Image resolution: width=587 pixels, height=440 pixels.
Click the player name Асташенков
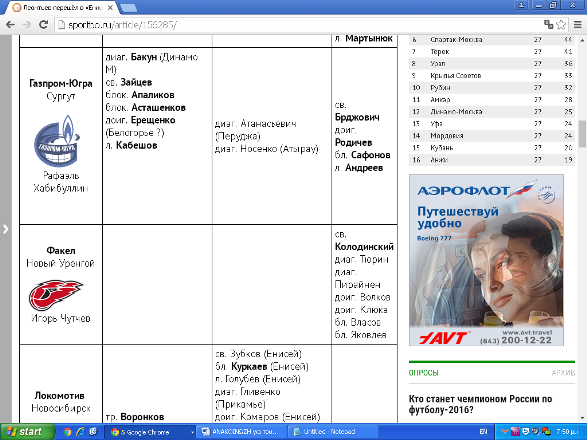[x=158, y=107]
